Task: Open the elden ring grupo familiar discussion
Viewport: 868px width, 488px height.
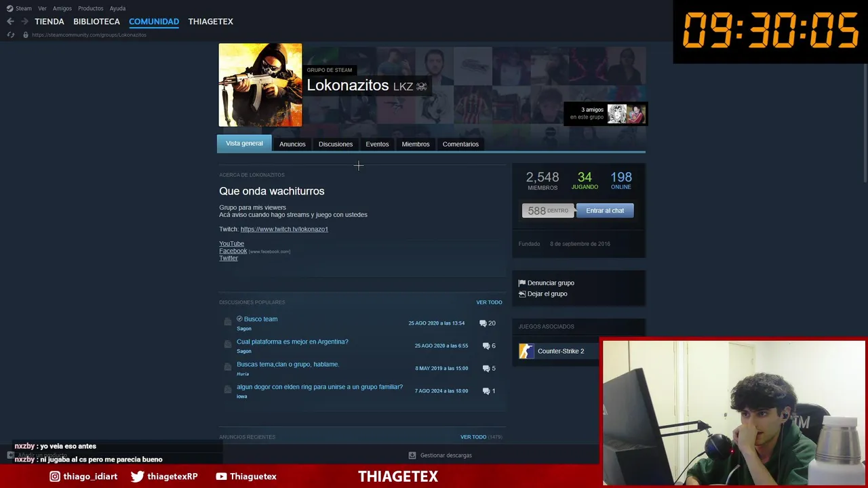Action: pyautogui.click(x=319, y=387)
